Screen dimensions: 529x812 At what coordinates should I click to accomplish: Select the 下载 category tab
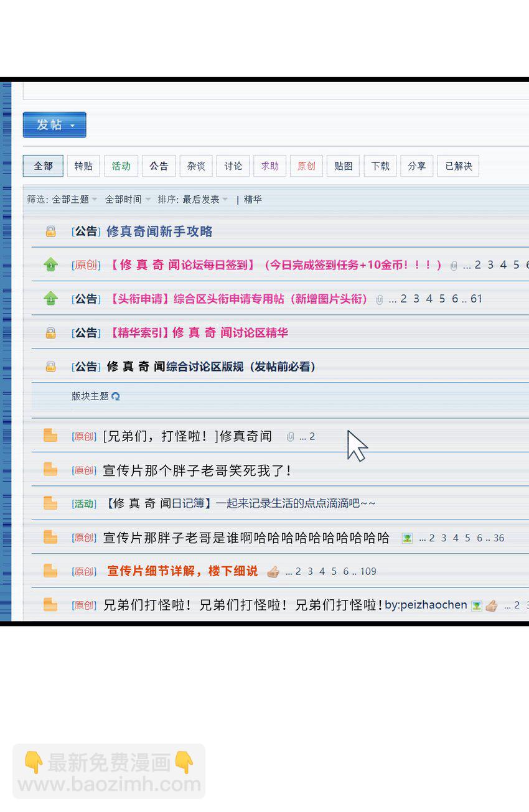click(x=380, y=166)
